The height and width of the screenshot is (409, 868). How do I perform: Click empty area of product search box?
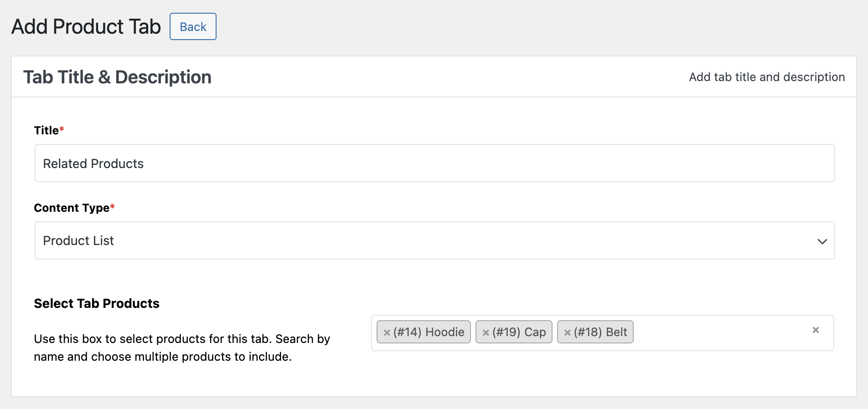pos(720,333)
